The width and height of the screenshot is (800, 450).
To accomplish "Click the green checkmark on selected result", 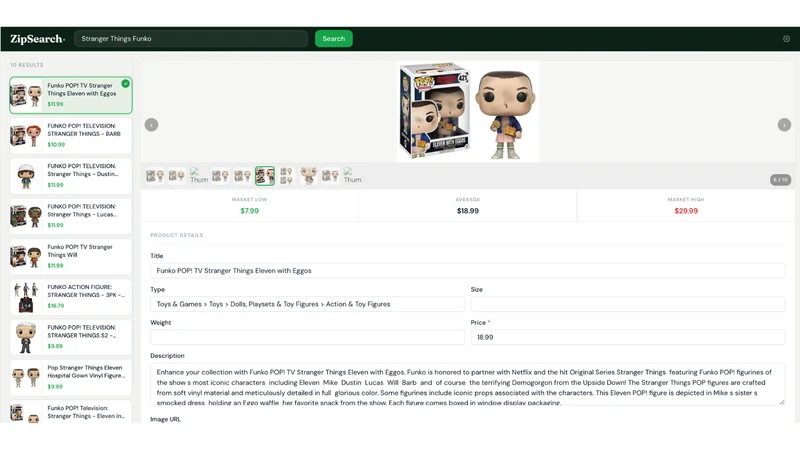I will point(126,84).
